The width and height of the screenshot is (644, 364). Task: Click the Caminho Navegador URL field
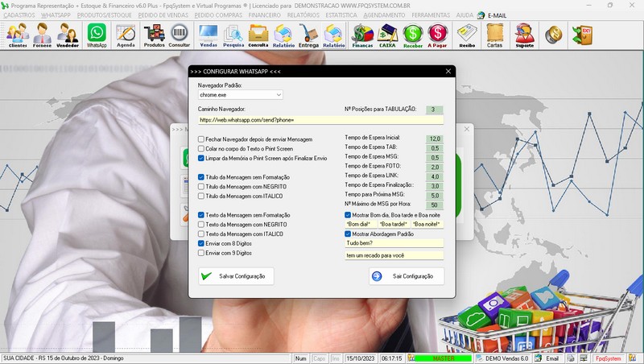click(320, 120)
